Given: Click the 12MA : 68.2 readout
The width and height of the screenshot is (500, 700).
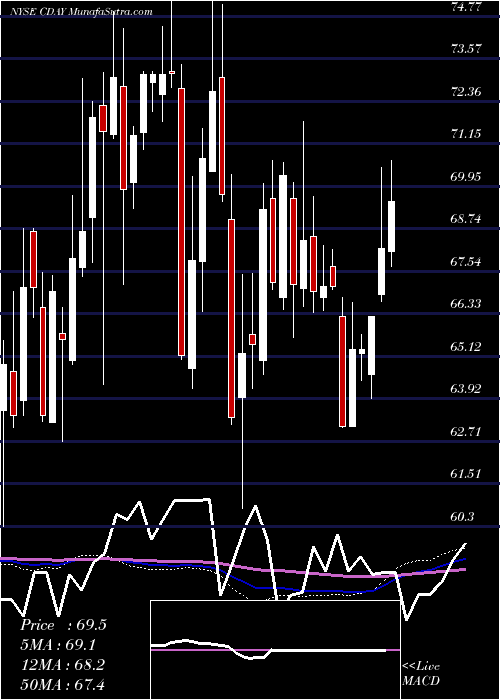Looking at the screenshot, I should [x=63, y=664].
